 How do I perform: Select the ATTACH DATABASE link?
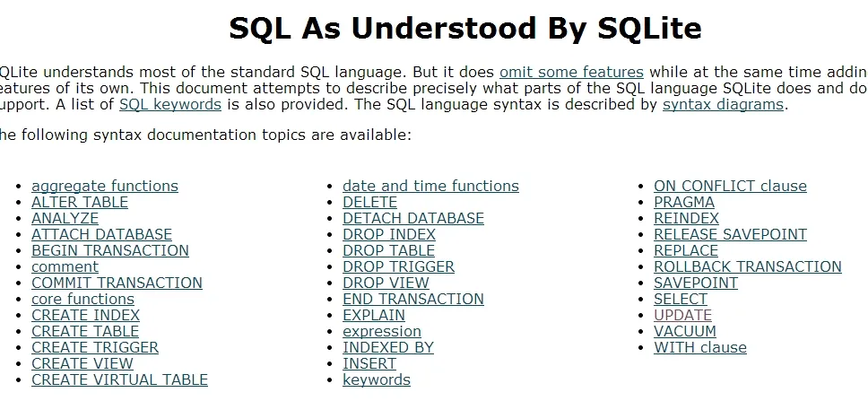coord(101,234)
